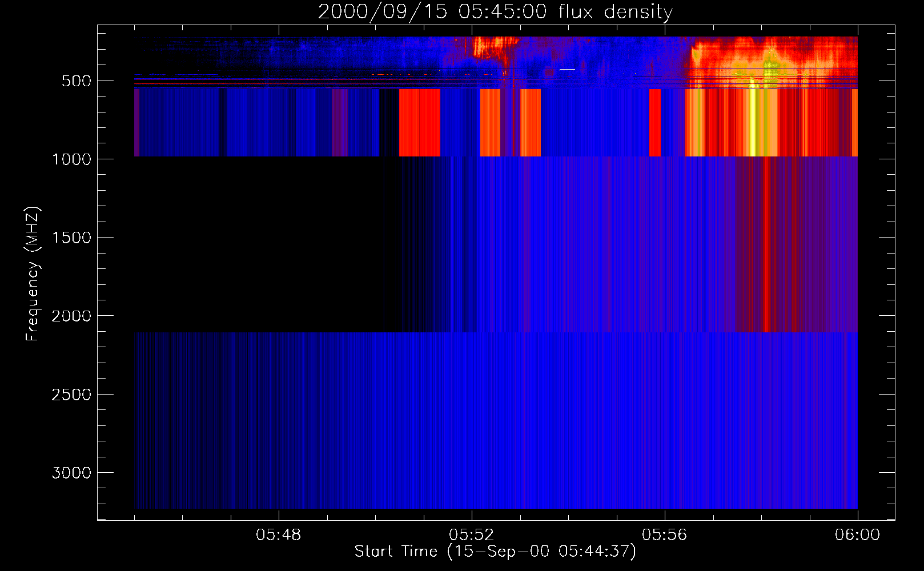Screen dimensions: 924x571
Task: Select the 05:52 time axis label
Action: (471, 535)
